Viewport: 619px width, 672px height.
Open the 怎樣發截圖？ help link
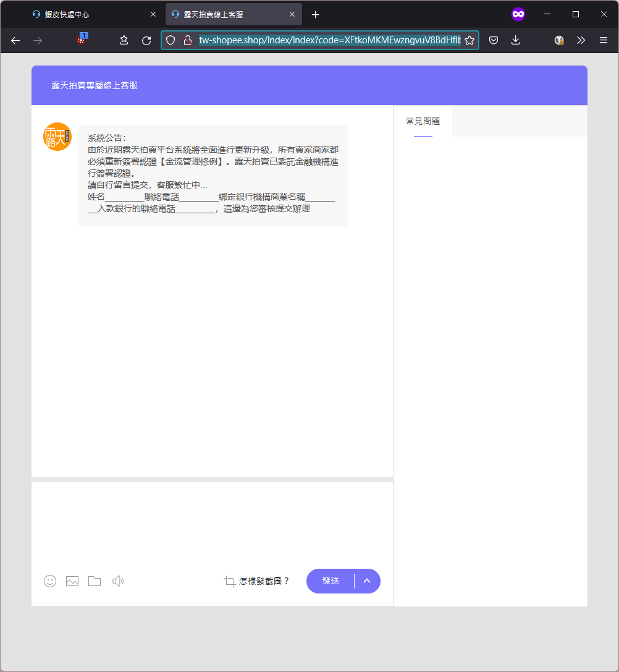264,581
